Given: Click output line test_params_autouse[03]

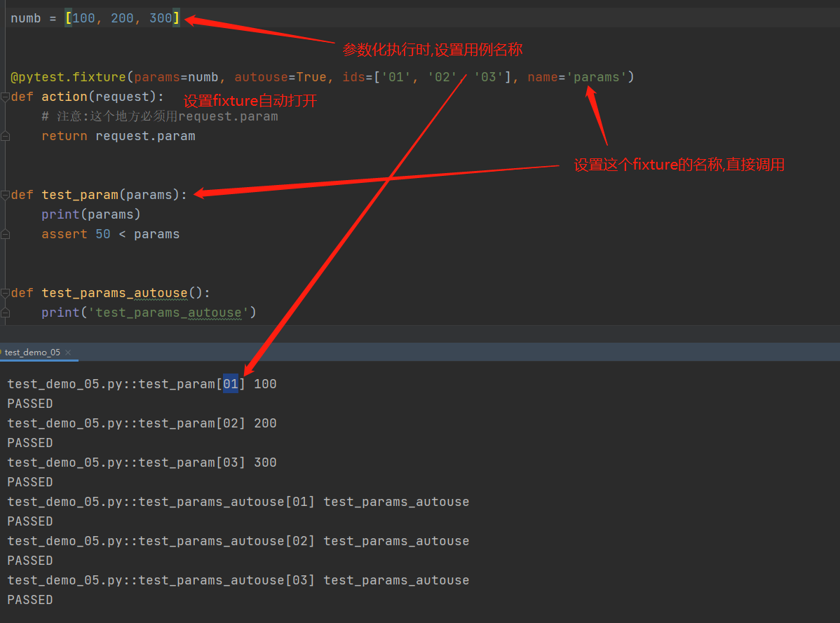Looking at the screenshot, I should [238, 580].
